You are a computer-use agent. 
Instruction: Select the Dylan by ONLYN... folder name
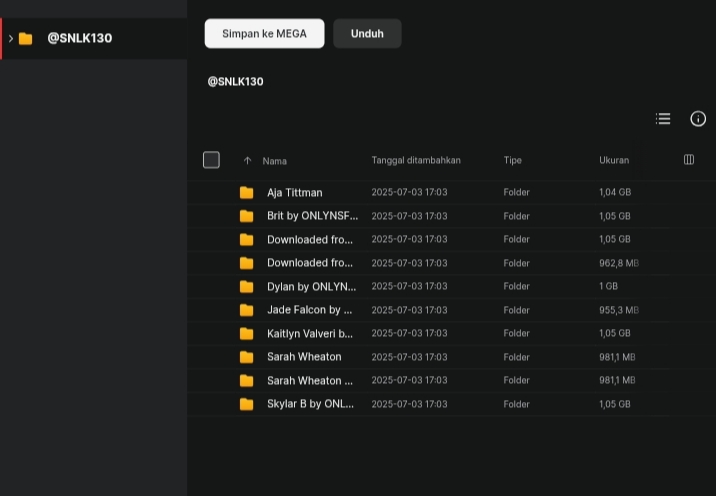(311, 286)
